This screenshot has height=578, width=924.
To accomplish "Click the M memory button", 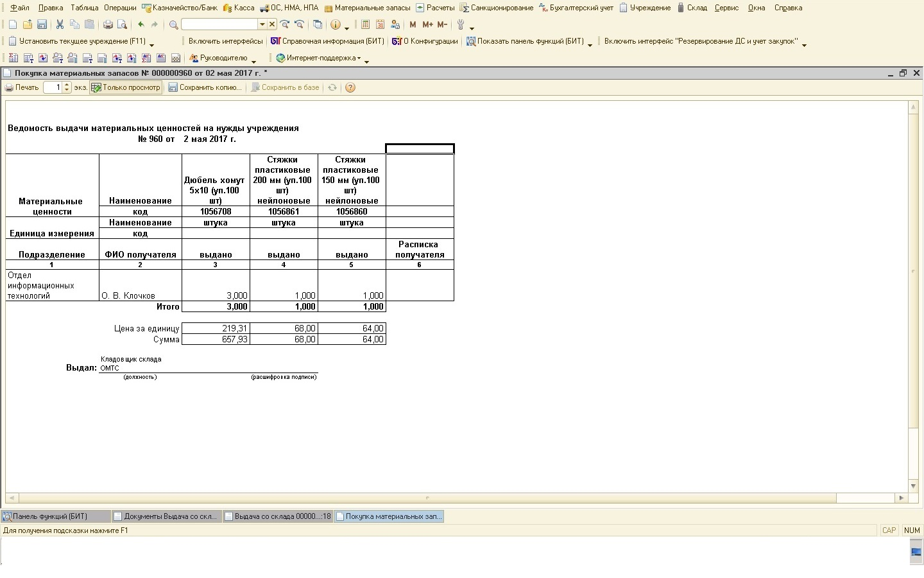I will point(413,24).
